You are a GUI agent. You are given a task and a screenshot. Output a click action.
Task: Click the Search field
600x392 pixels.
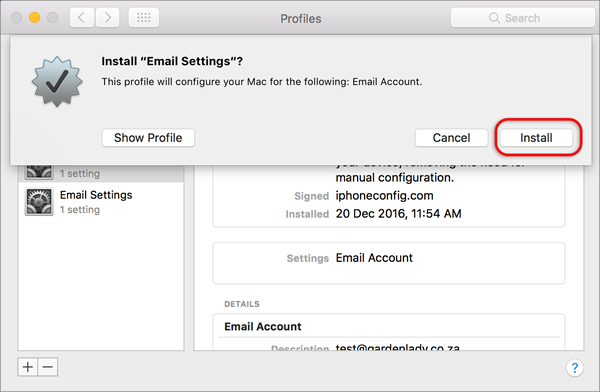pos(523,18)
